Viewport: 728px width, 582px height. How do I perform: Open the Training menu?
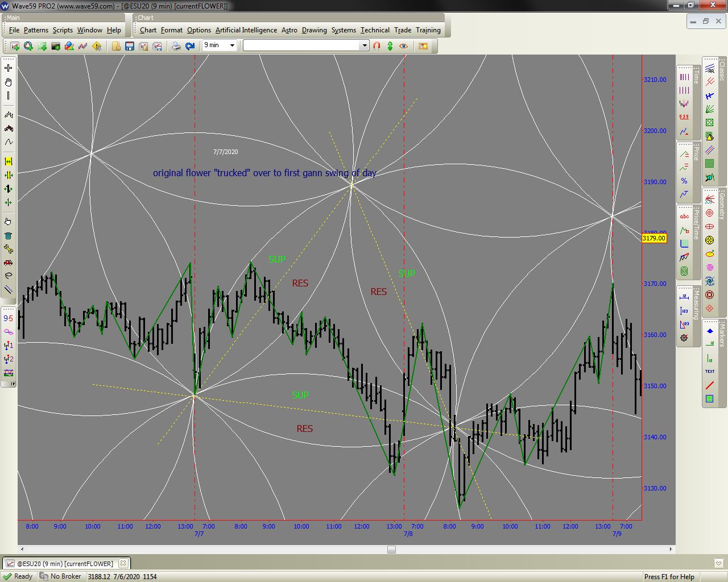tap(428, 30)
